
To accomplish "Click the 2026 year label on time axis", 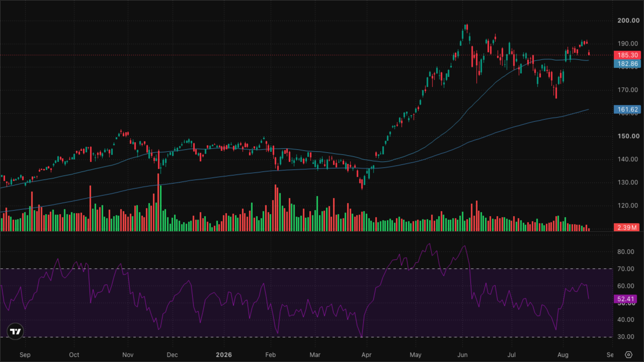I will pos(224,355).
